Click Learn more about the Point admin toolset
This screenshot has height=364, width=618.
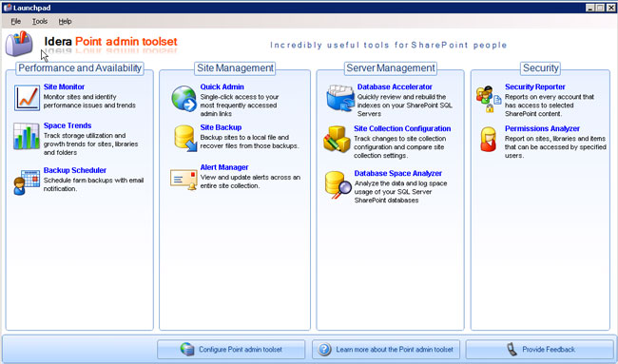point(386,350)
